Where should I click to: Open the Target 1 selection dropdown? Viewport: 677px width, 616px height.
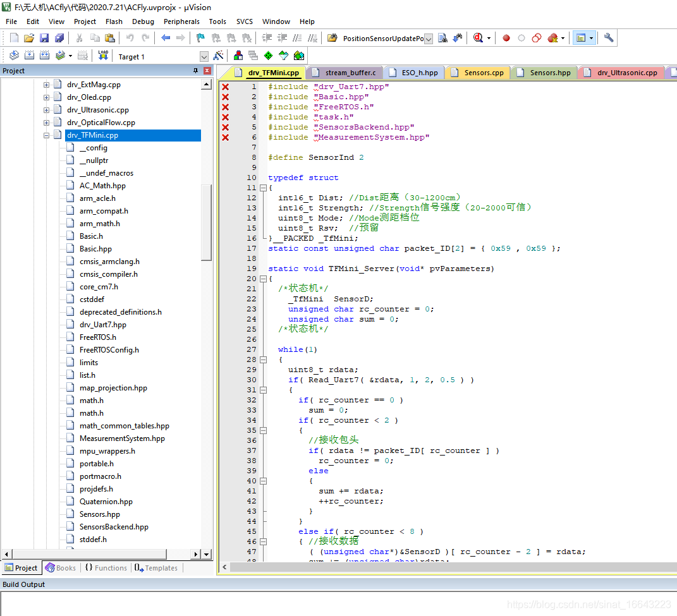pos(204,57)
